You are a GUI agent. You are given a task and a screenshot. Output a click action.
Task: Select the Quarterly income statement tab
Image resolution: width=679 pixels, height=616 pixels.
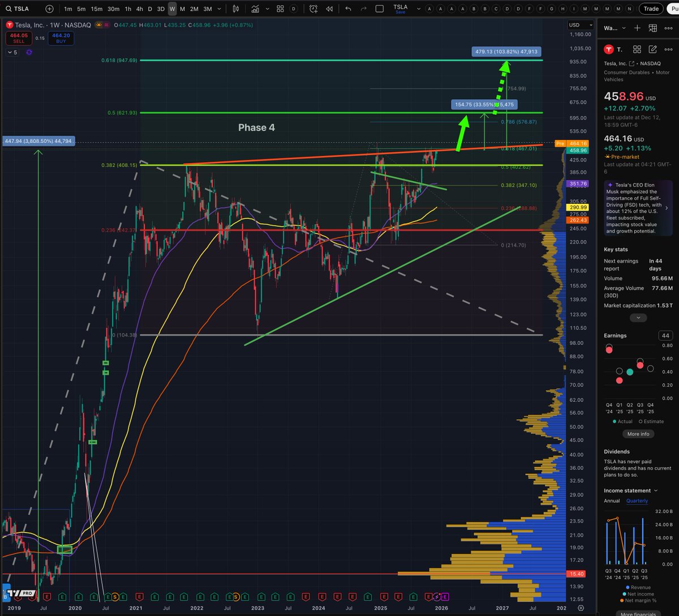[637, 500]
